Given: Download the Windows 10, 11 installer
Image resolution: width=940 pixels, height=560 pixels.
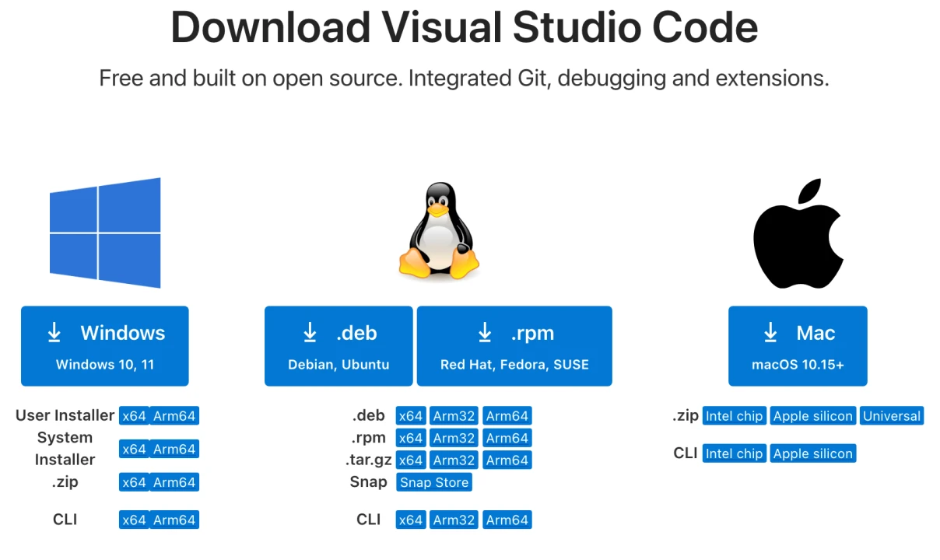Looking at the screenshot, I should click(105, 346).
